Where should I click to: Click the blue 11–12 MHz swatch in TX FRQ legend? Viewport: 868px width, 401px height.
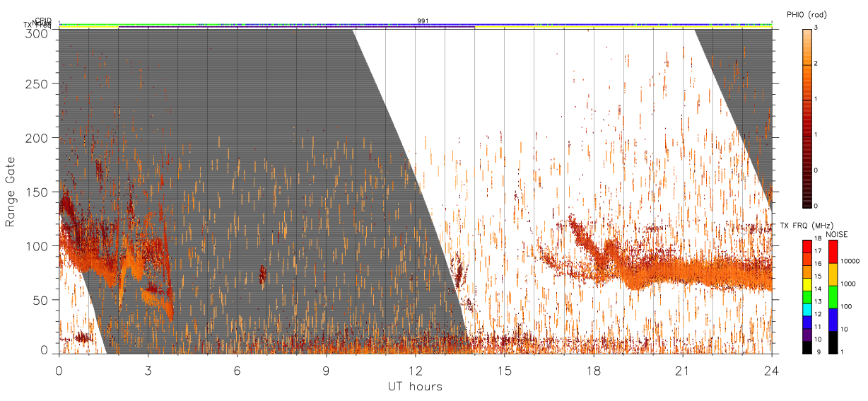click(807, 322)
